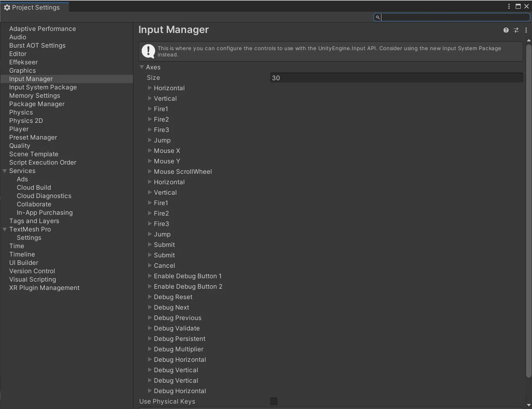Select Tags and Layers in the sidebar
Viewport: 532px width, 409px height.
point(34,221)
